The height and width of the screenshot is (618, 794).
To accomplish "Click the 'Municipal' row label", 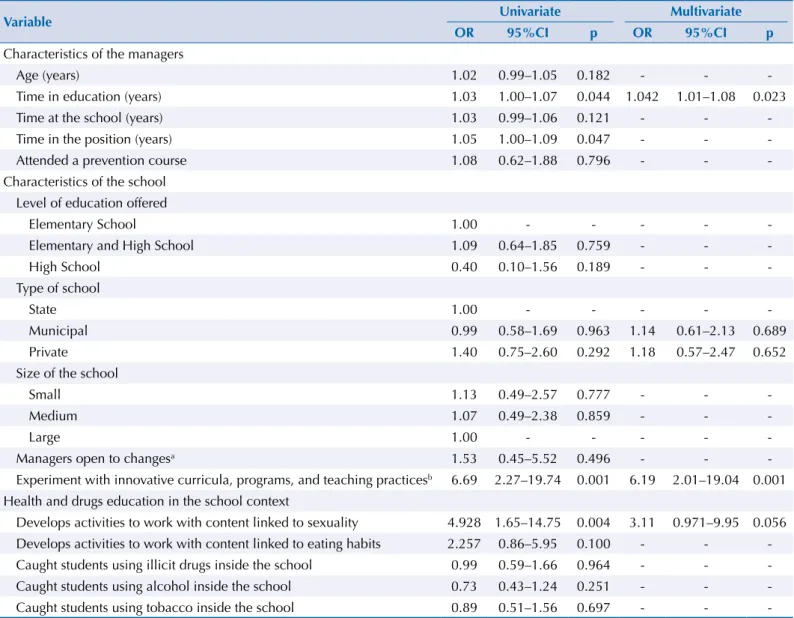I will pyautogui.click(x=58, y=331).
